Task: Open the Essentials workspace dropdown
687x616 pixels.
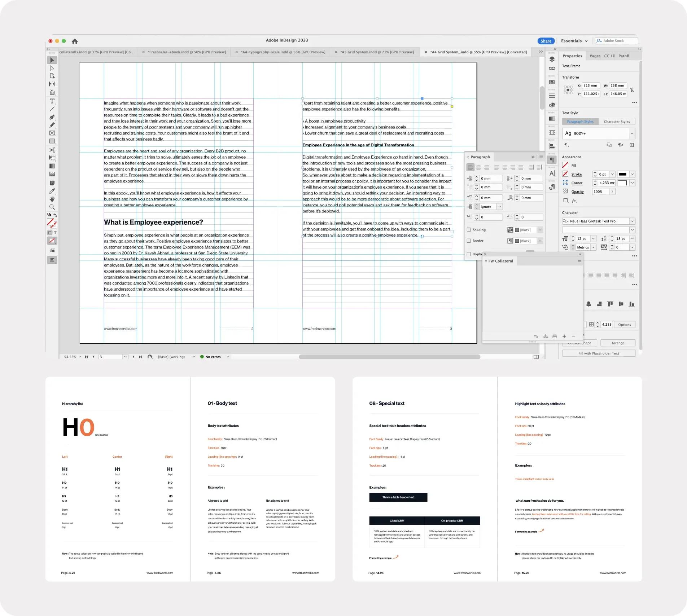Action: coord(574,41)
